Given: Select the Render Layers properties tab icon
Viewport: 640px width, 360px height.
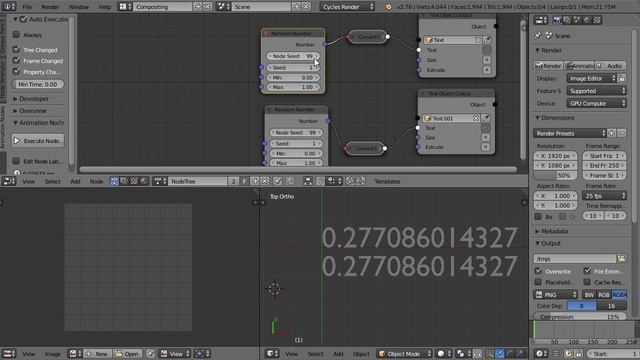Looking at the screenshot, I should (567, 20).
